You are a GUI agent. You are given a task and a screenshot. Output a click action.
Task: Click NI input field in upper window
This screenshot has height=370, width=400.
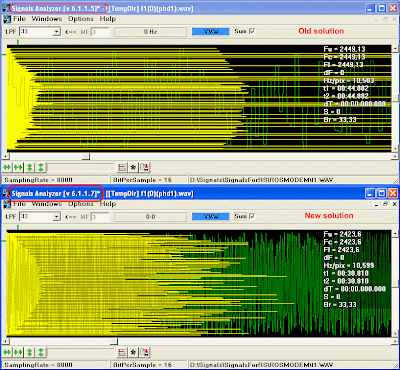(100, 32)
